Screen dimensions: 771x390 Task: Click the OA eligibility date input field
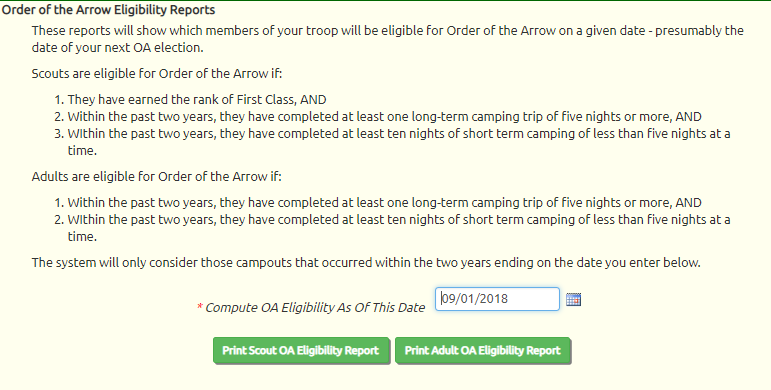[497, 299]
